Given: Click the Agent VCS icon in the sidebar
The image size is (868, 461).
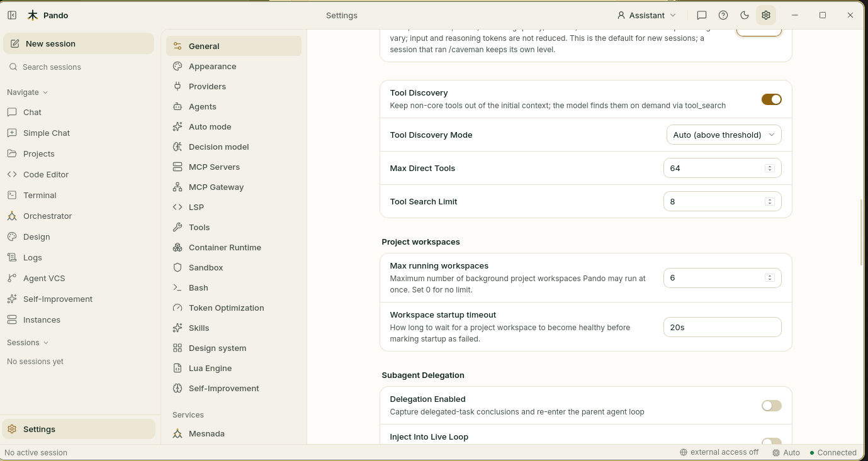Looking at the screenshot, I should [x=12, y=278].
